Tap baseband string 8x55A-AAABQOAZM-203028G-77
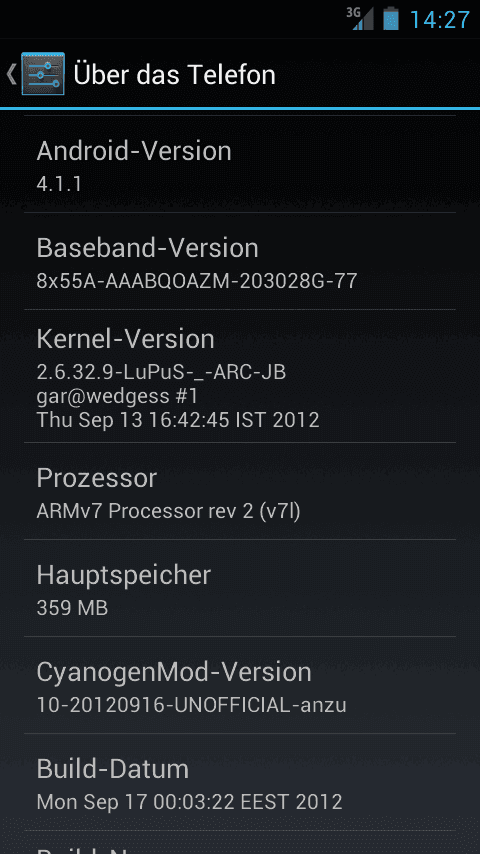Screen dimensions: 480x854 coord(197,281)
